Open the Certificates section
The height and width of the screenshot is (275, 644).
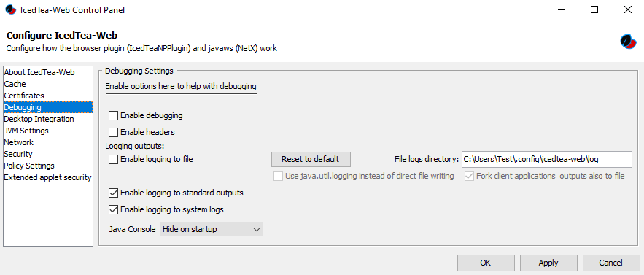click(47, 96)
